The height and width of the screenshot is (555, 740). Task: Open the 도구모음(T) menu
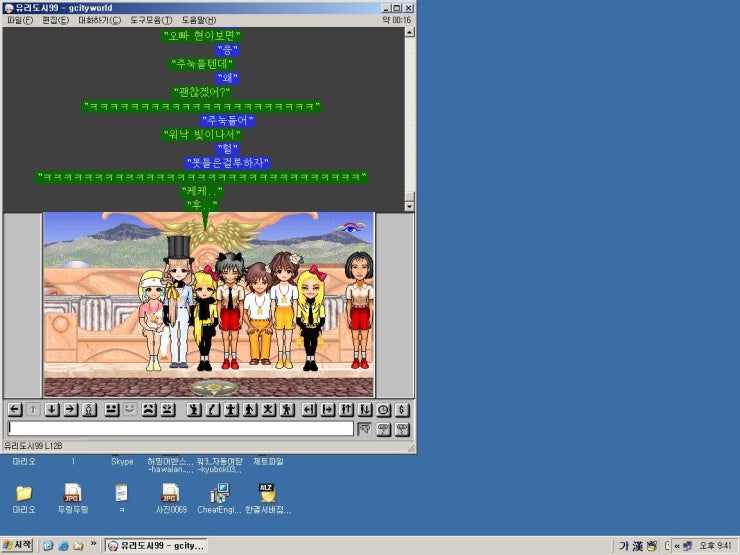click(151, 20)
